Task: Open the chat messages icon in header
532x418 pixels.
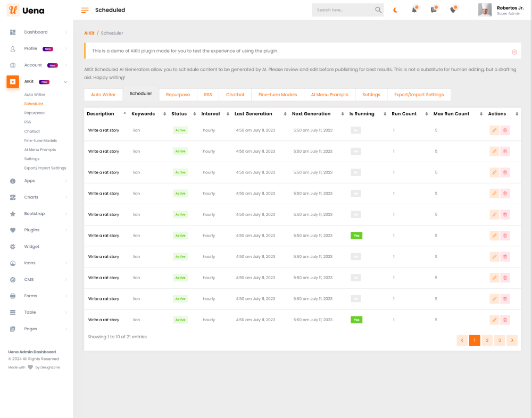Action: coord(434,10)
